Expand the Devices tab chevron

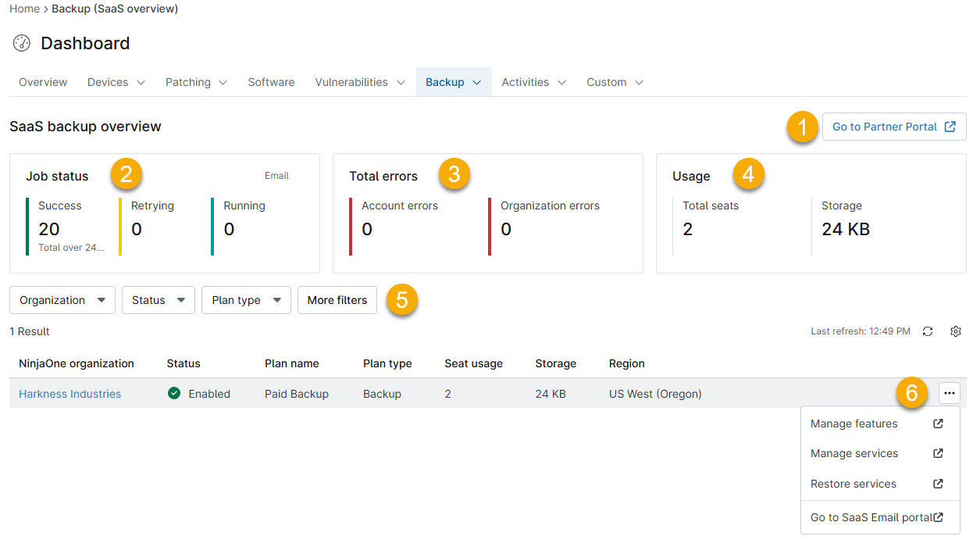141,82
